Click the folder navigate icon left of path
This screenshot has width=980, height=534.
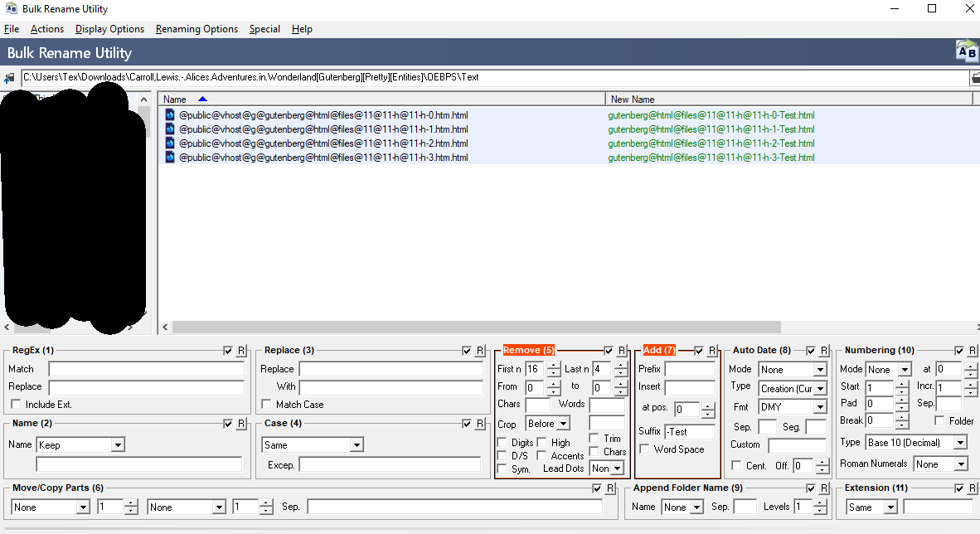pyautogui.click(x=10, y=78)
